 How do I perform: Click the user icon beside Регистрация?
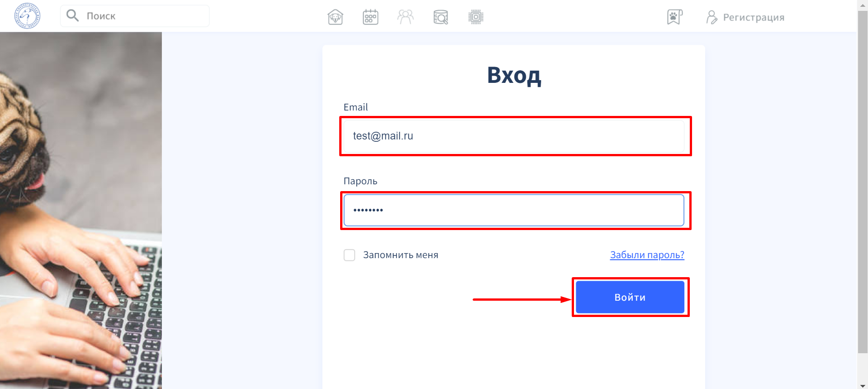pyautogui.click(x=711, y=17)
